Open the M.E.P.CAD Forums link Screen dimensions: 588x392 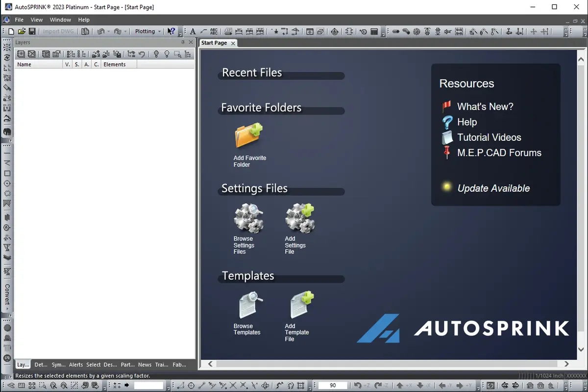499,153
